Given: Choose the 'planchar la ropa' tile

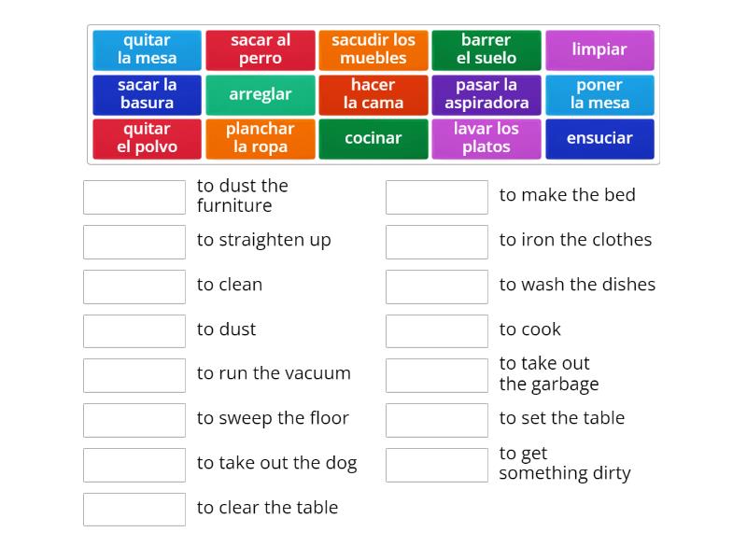Looking at the screenshot, I should [x=261, y=138].
